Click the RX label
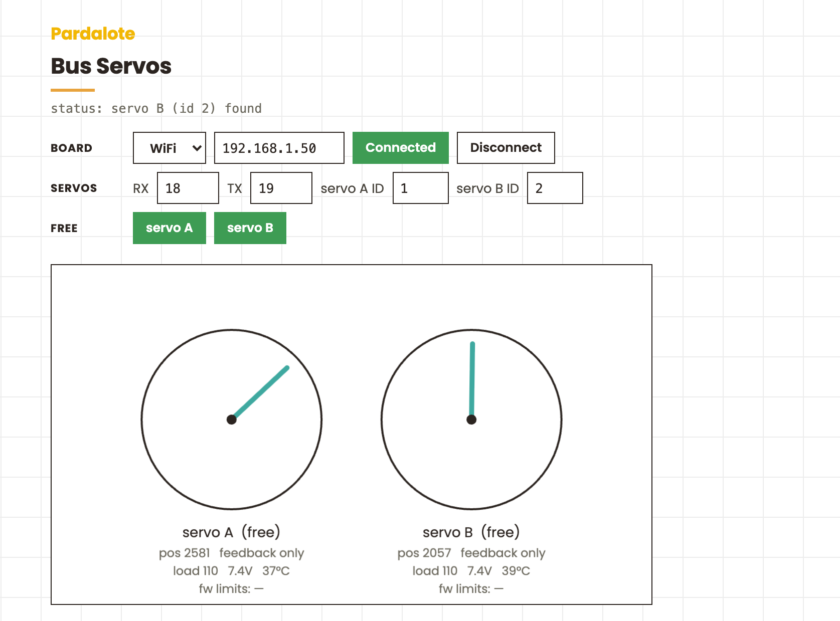The image size is (840, 621). point(141,188)
